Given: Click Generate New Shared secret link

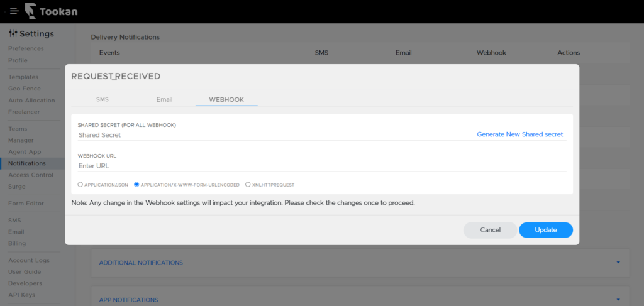Looking at the screenshot, I should click(x=519, y=134).
